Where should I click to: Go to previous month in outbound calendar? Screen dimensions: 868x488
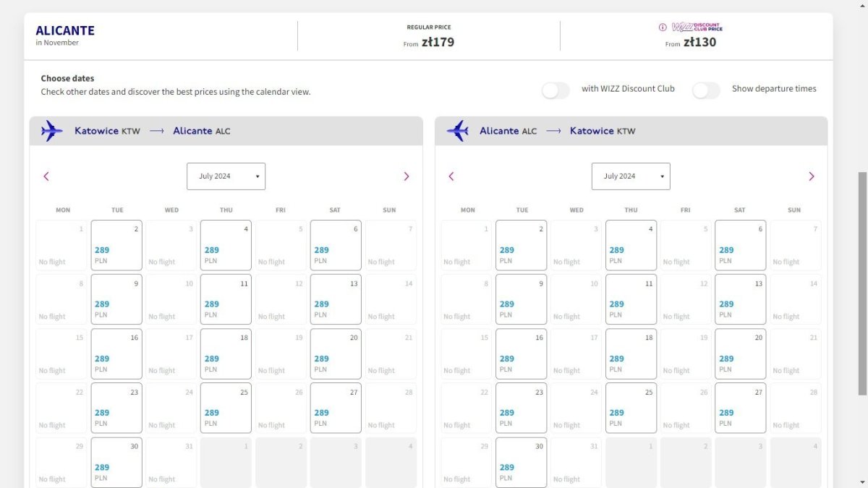click(x=46, y=176)
